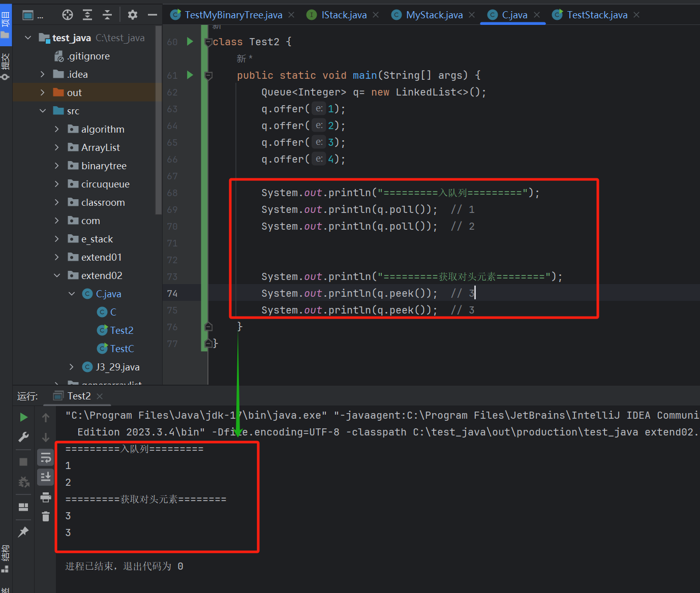Click the q.peek() statement on line 75
The height and width of the screenshot is (593, 700).
coord(349,310)
